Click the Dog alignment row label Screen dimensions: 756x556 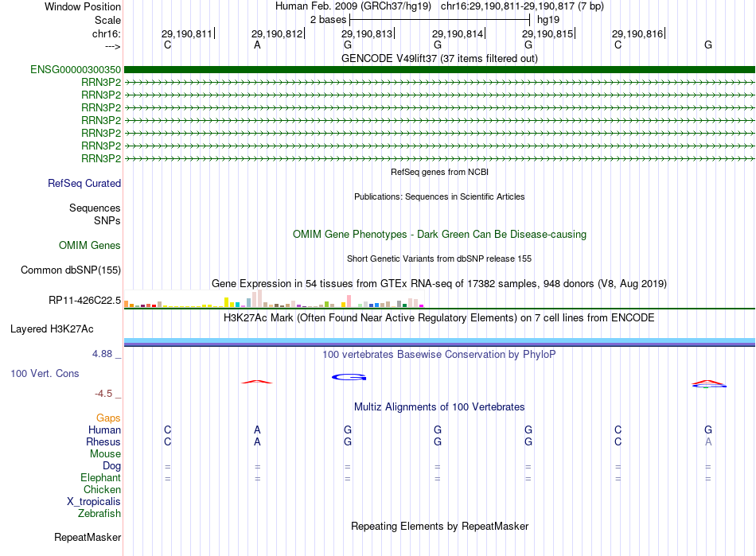click(112, 466)
